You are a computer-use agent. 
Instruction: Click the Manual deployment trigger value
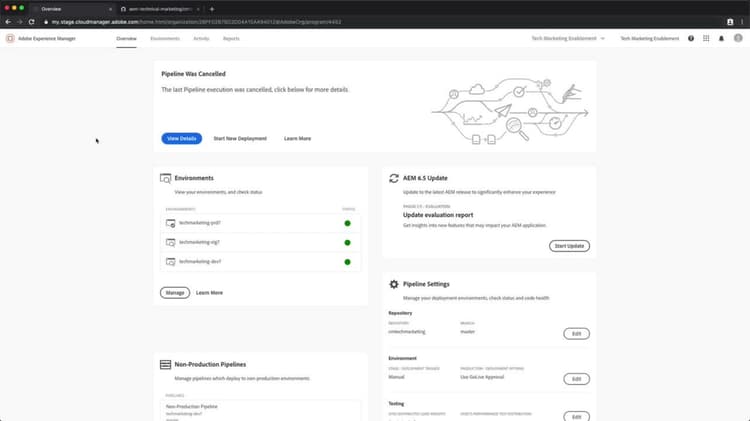(x=397, y=377)
